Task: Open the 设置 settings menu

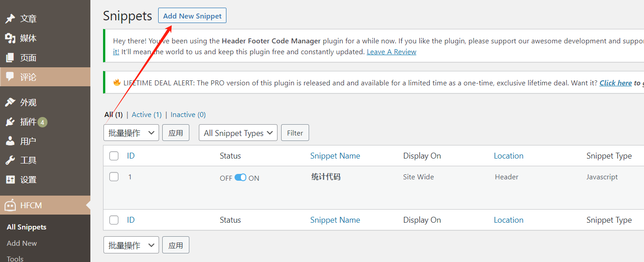Action: 28,180
